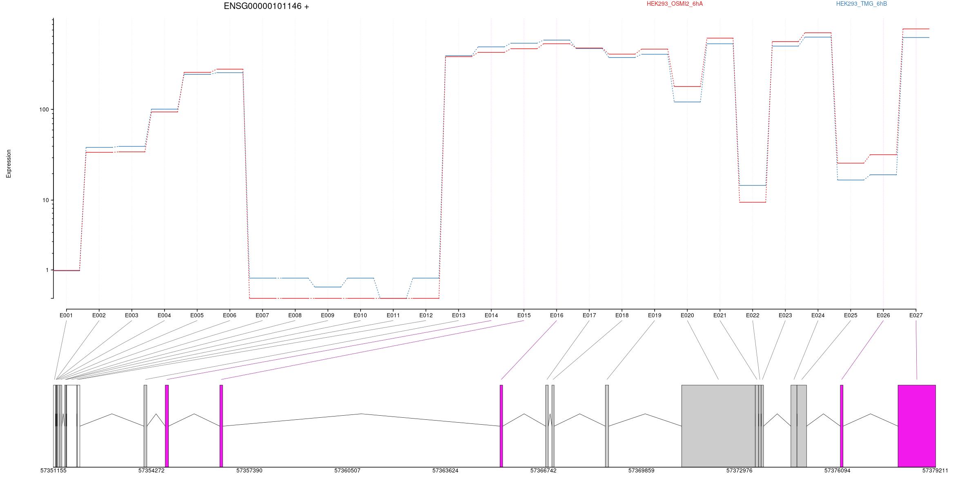The width and height of the screenshot is (980, 490).
Task: Click the red E025 expression segment
Action: 851,163
